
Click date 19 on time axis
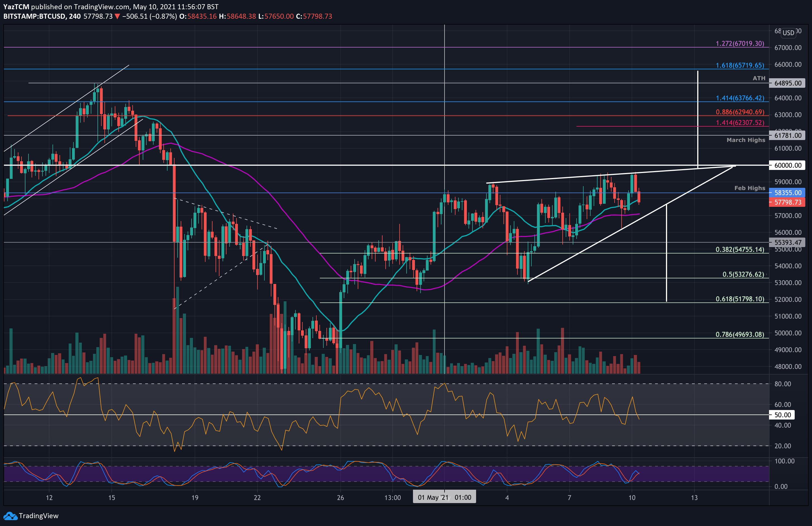[195, 498]
